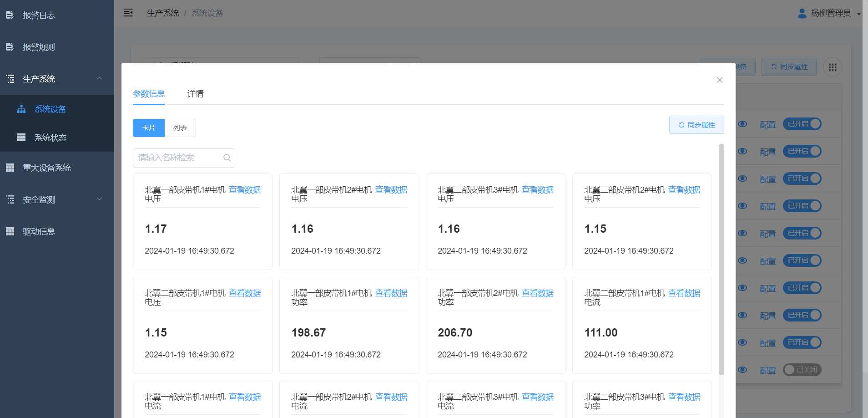The image size is (868, 418).
Task: Click 配置 in the first table row
Action: pyautogui.click(x=768, y=125)
